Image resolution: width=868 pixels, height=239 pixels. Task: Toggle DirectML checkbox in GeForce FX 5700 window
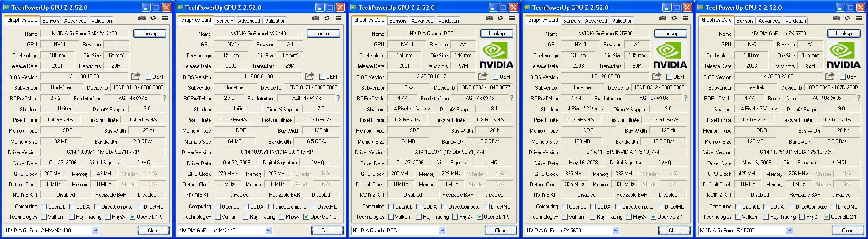pos(834,207)
